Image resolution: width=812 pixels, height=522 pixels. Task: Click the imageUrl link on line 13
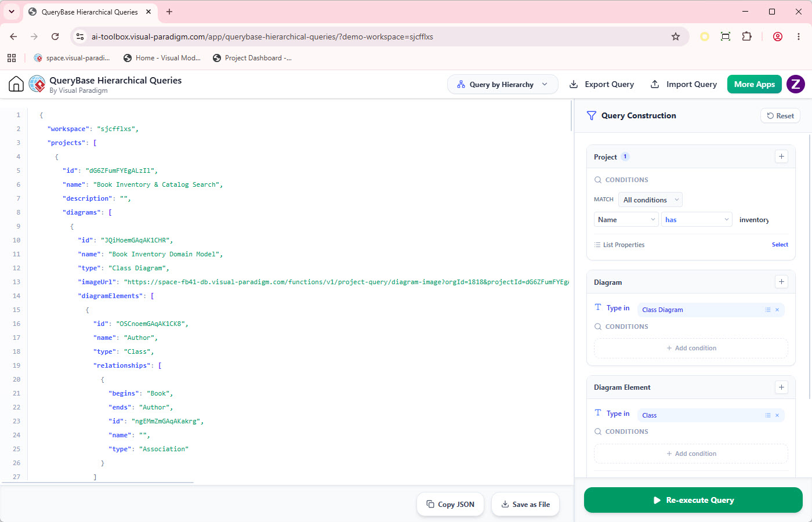[x=346, y=282]
